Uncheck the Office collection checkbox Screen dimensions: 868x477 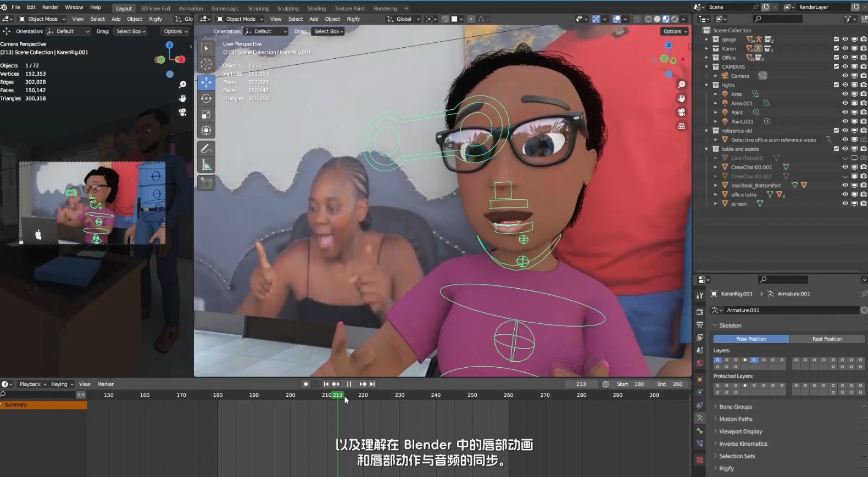(x=836, y=58)
